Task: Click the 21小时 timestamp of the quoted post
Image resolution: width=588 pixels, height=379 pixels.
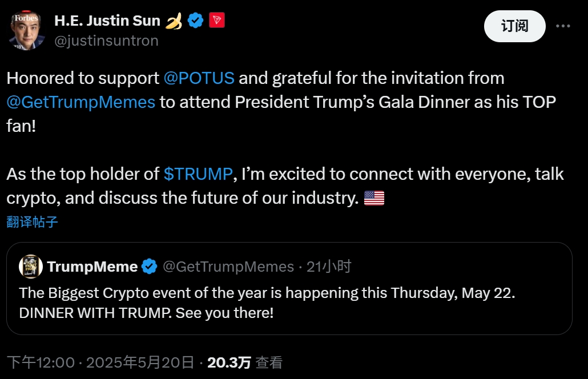Action: pos(329,267)
